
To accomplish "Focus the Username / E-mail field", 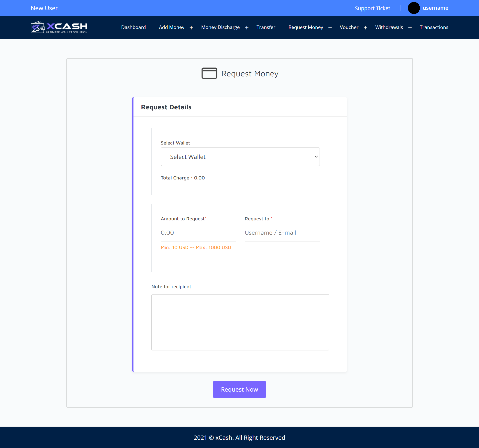I will click(282, 233).
